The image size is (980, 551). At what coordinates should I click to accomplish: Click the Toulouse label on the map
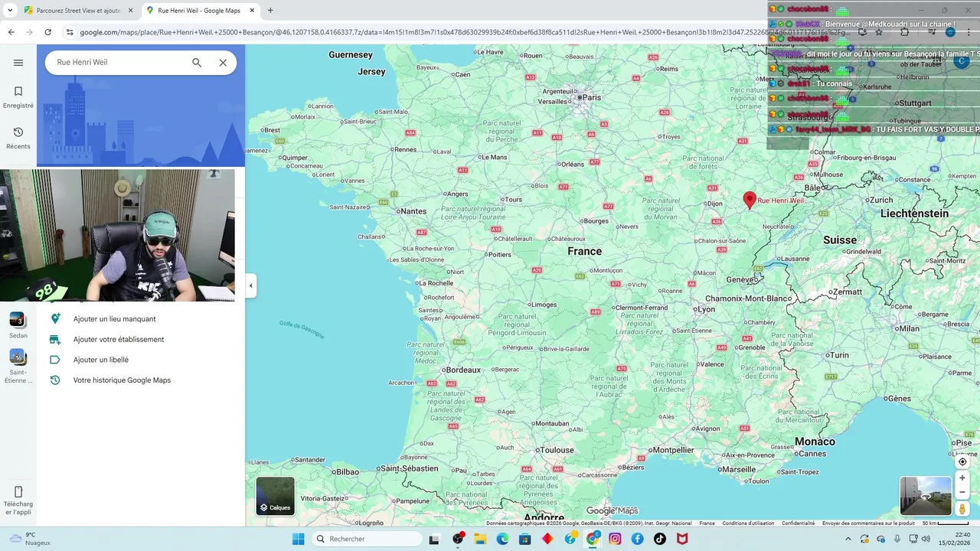(556, 450)
